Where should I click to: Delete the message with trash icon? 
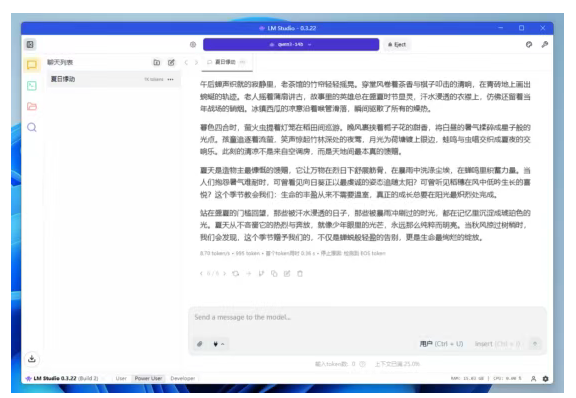tap(300, 273)
